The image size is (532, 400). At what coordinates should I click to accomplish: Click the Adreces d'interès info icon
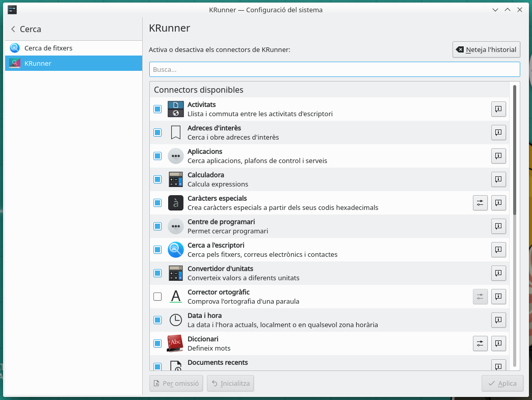click(x=498, y=132)
